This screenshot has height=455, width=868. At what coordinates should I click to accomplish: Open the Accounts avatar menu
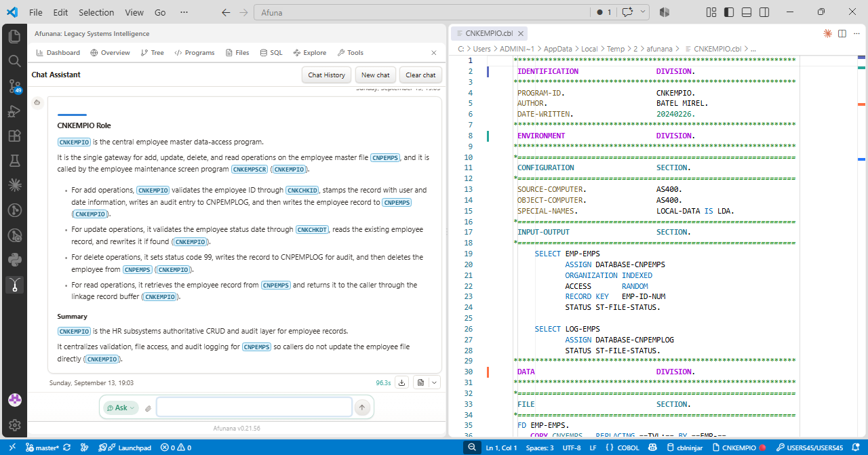14,400
